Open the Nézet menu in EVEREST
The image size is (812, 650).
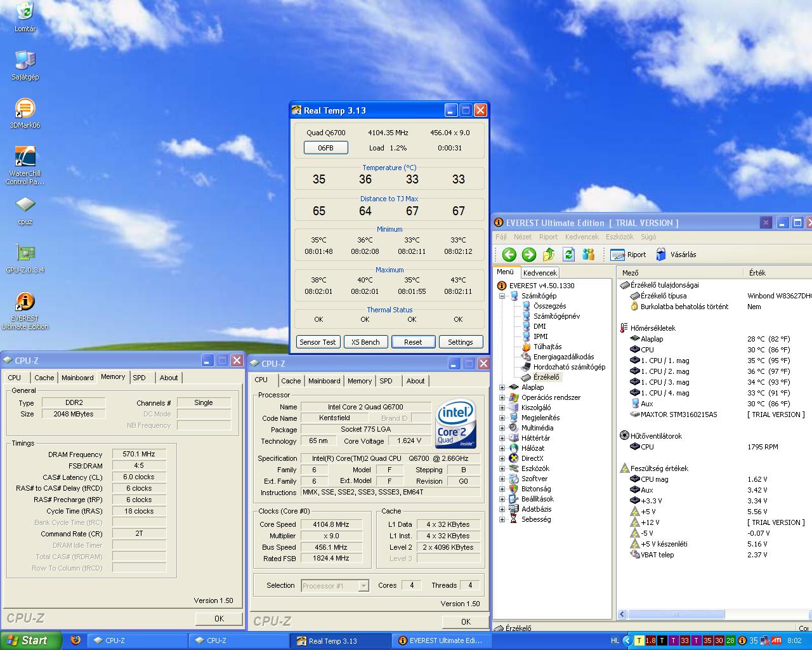click(x=523, y=237)
